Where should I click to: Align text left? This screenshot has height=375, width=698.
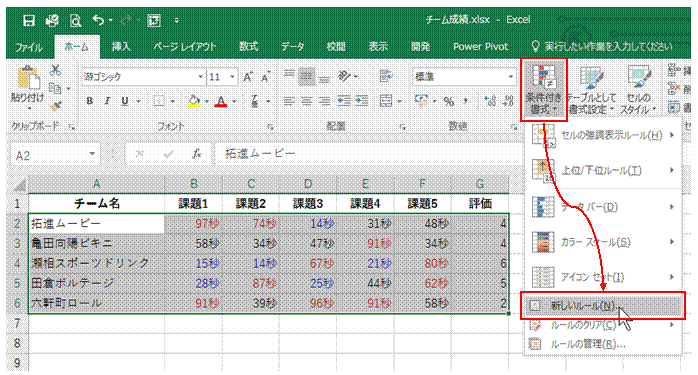tap(289, 102)
